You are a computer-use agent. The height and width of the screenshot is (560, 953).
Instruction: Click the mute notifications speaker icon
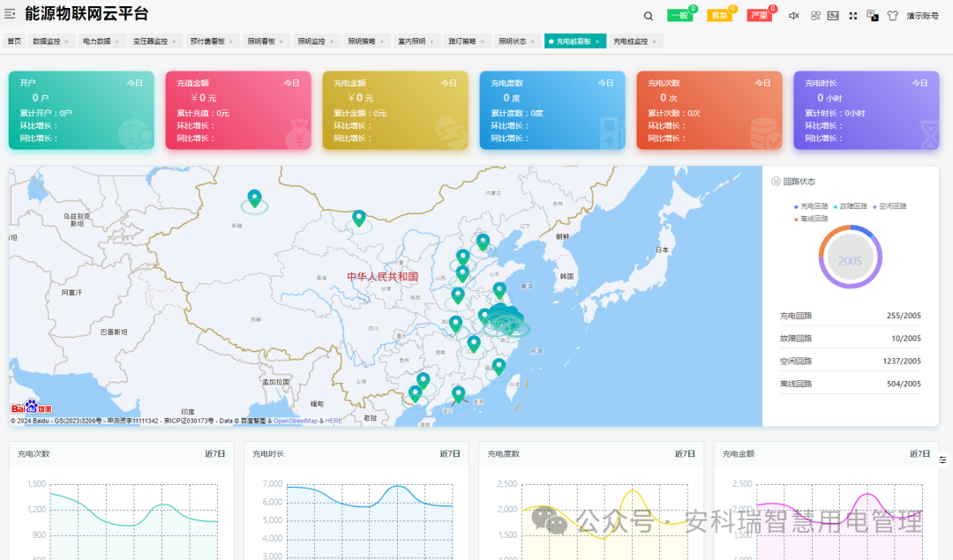pyautogui.click(x=793, y=15)
